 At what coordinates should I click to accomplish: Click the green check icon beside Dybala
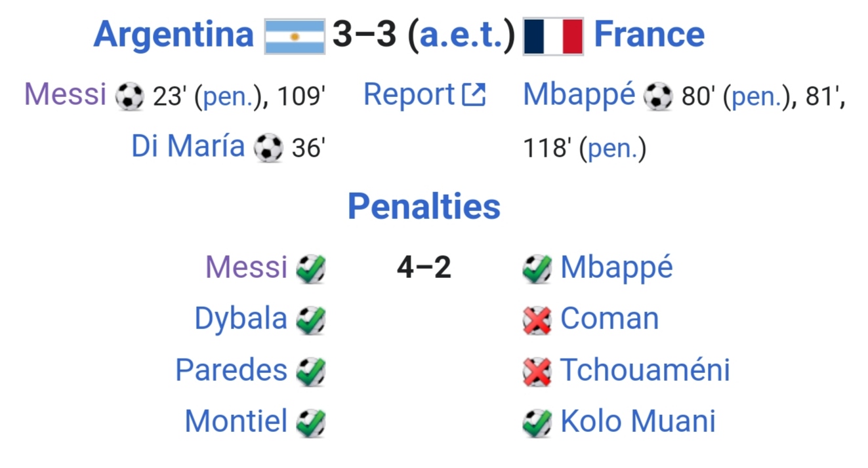(x=310, y=320)
